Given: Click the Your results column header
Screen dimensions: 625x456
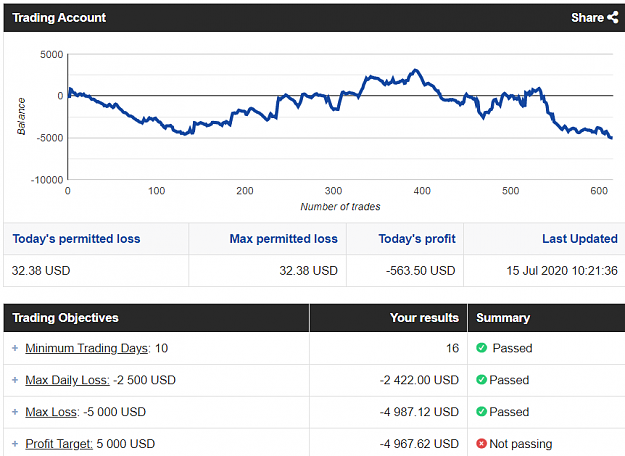Looking at the screenshot, I should coord(425,318).
